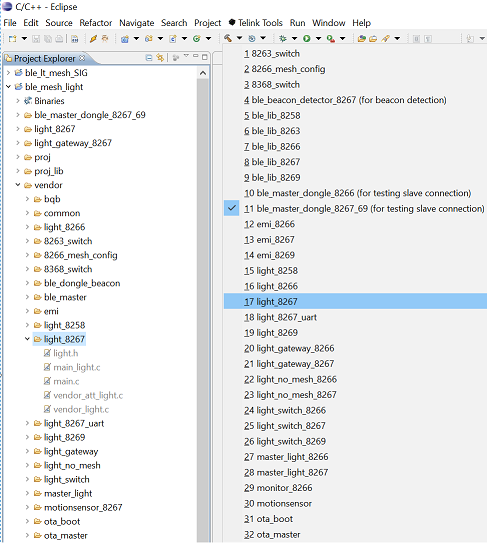
Task: Expand the ble_lt_mesh_SIG project
Action: coord(8,73)
